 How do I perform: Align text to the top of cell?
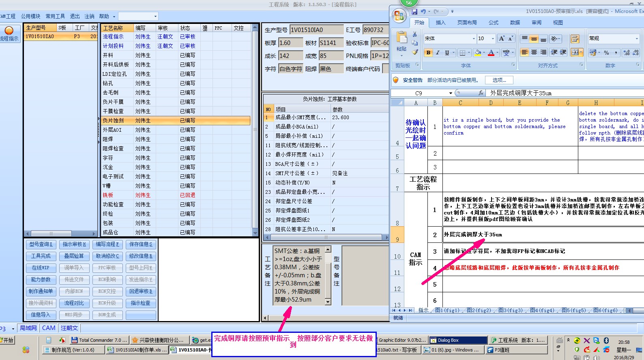pyautogui.click(x=525, y=39)
